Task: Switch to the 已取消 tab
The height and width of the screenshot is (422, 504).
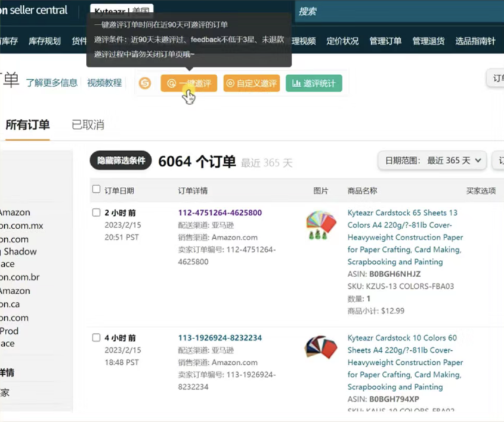Action: pyautogui.click(x=88, y=125)
